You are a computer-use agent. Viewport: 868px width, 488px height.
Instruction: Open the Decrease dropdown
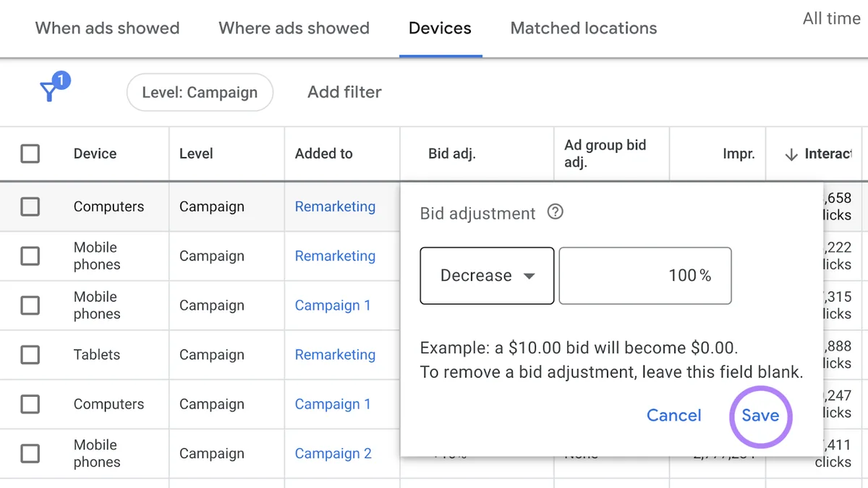pyautogui.click(x=487, y=276)
